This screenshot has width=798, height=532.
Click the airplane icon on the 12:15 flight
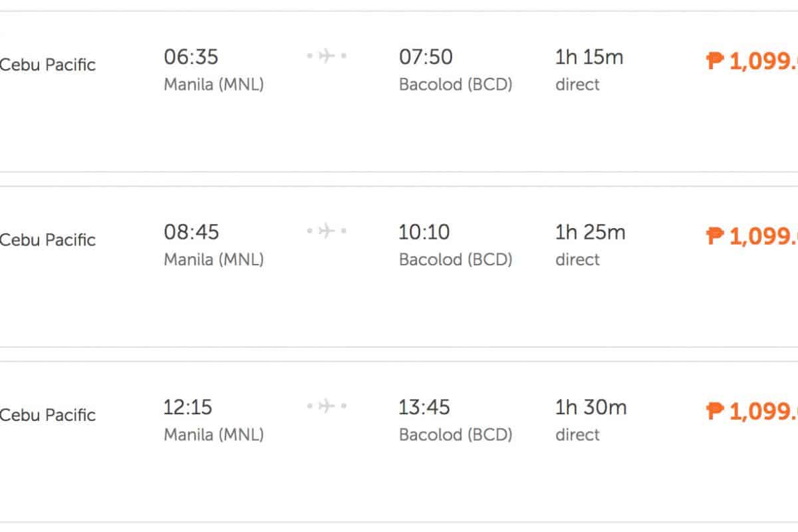click(327, 406)
